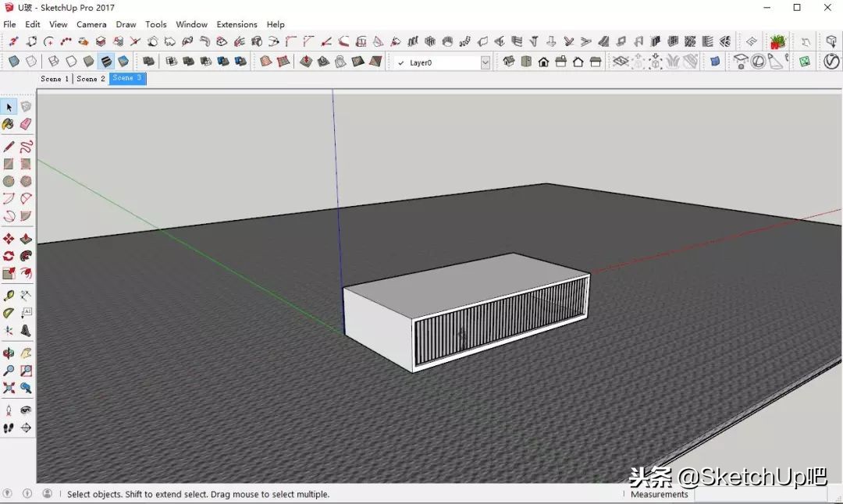Click the Zoom Extents icon
This screenshot has height=504, width=843.
click(x=9, y=389)
